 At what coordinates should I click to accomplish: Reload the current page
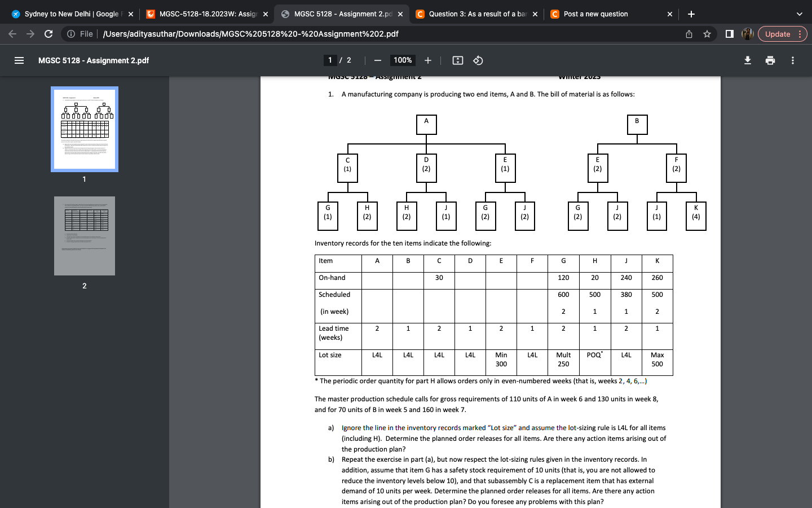(x=48, y=34)
